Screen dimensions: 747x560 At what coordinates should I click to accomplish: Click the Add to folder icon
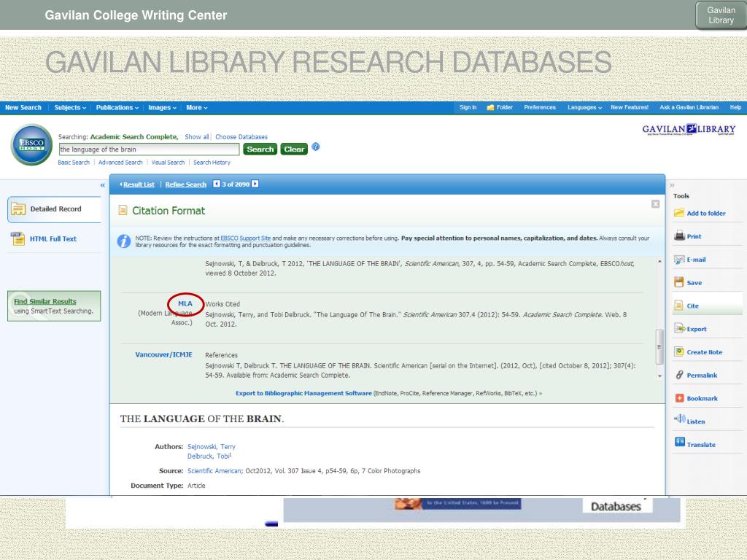coord(679,213)
